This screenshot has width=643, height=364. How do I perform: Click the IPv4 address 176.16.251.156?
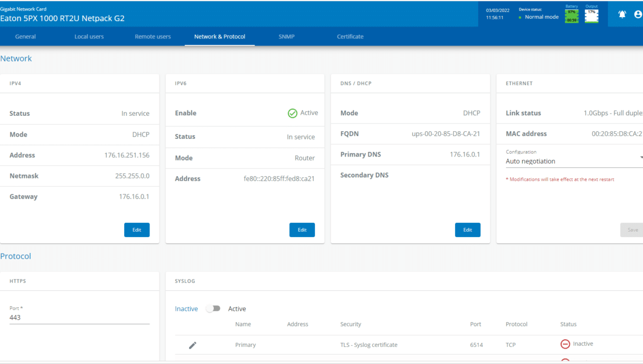coord(127,155)
